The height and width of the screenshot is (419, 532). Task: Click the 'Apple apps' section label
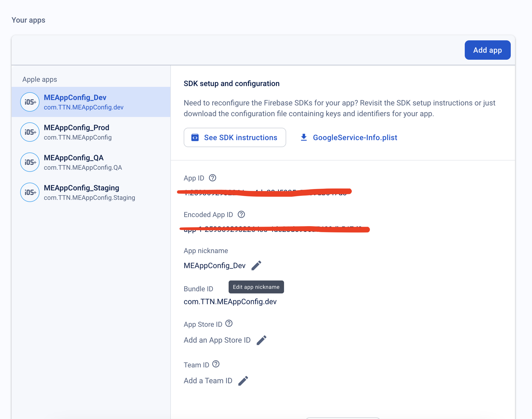pos(39,79)
